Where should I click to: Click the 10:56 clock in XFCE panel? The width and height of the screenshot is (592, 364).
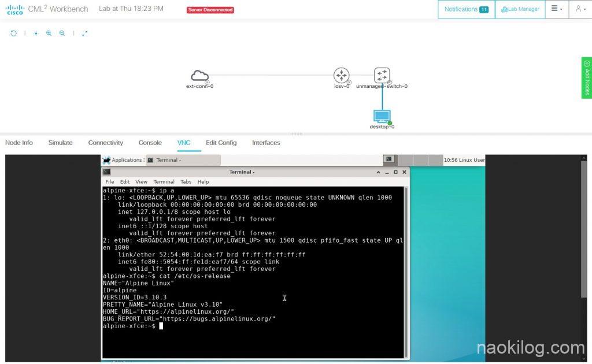449,160
